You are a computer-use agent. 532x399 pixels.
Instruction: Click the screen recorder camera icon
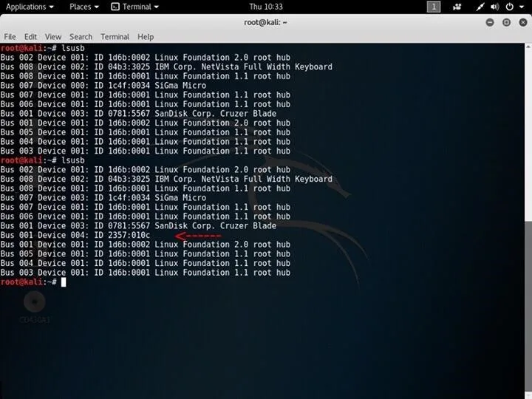[456, 7]
